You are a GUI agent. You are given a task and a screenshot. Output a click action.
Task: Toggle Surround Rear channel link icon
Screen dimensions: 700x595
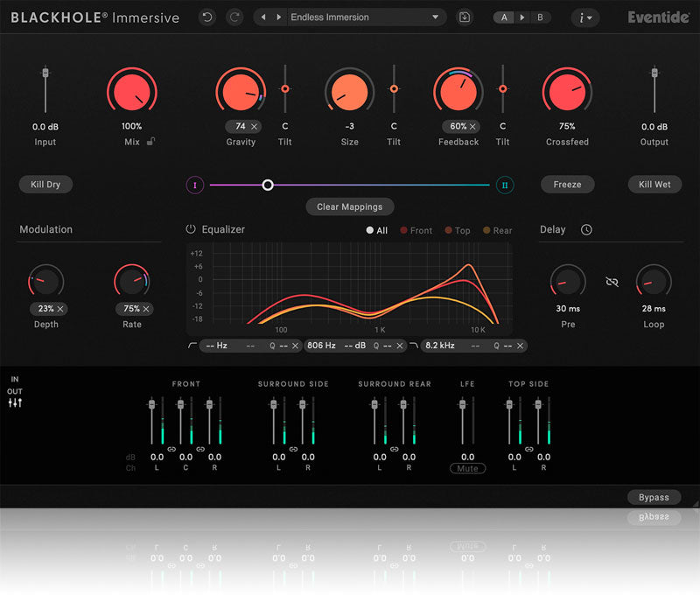395,449
